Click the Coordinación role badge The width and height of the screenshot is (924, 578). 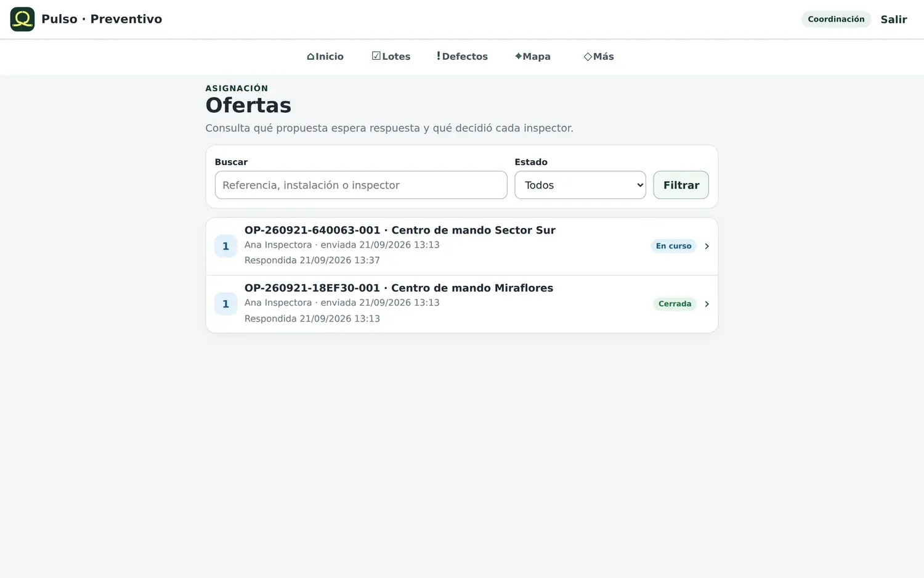click(836, 19)
